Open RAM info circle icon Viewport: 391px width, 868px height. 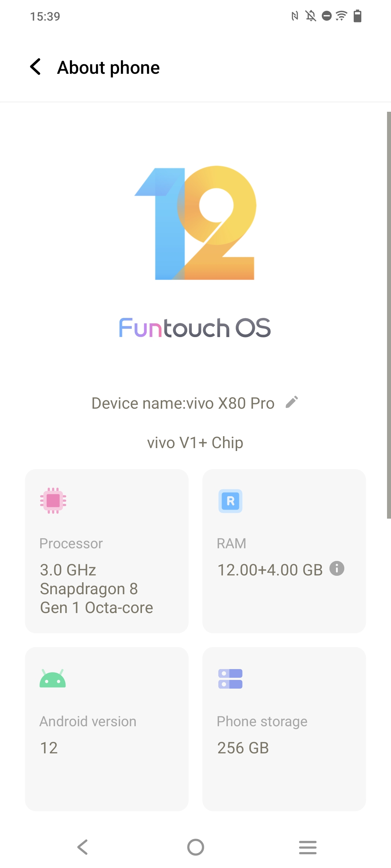337,569
